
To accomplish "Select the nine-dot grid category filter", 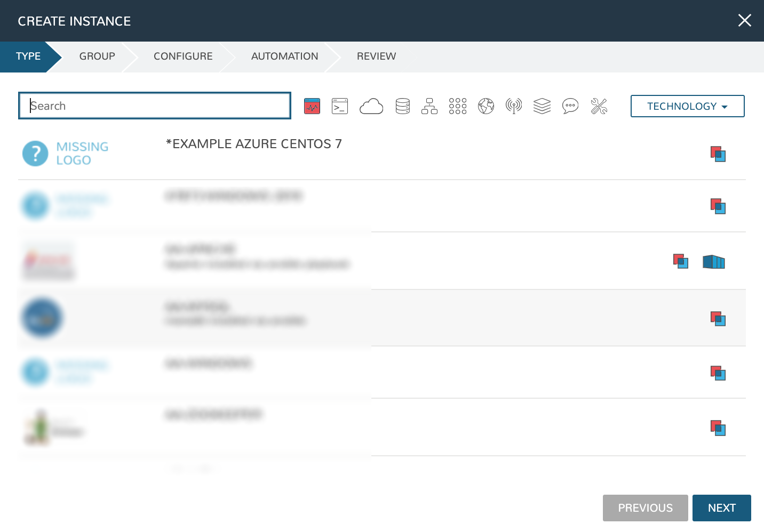I will [458, 106].
